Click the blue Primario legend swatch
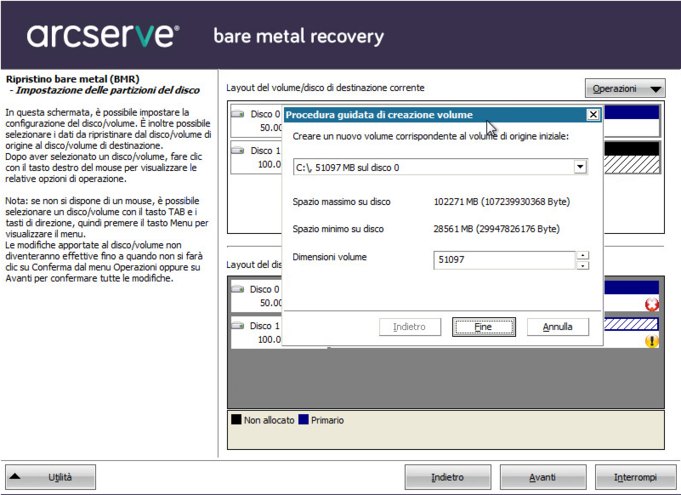The width and height of the screenshot is (681, 495). 302,420
